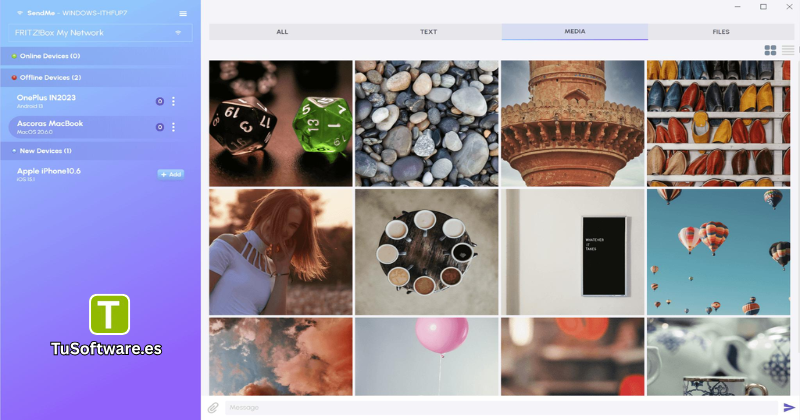Click the round badge icon beside OnePlus IN2023

pyautogui.click(x=160, y=101)
